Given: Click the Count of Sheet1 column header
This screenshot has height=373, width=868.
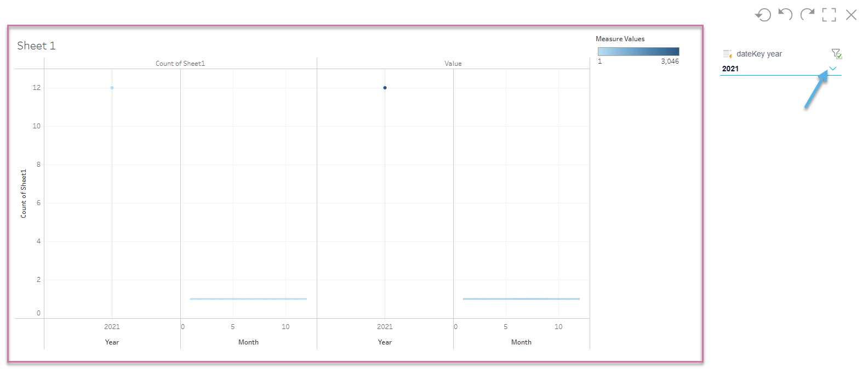Looking at the screenshot, I should (x=180, y=64).
